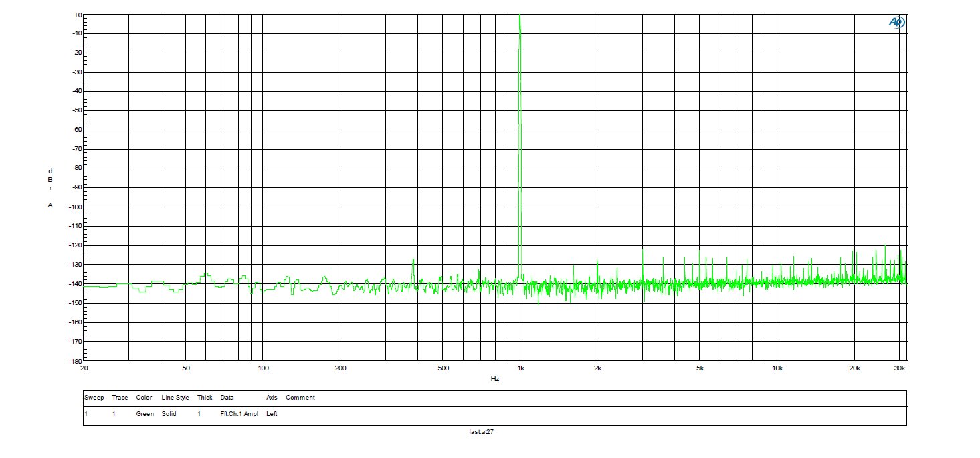
Task: Select the Thick column header
Action: coord(205,398)
